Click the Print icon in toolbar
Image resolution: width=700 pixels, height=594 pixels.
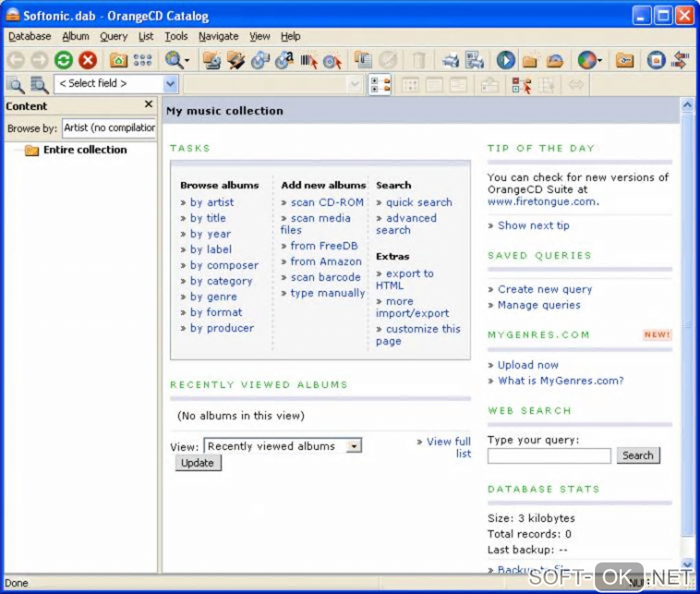click(450, 60)
